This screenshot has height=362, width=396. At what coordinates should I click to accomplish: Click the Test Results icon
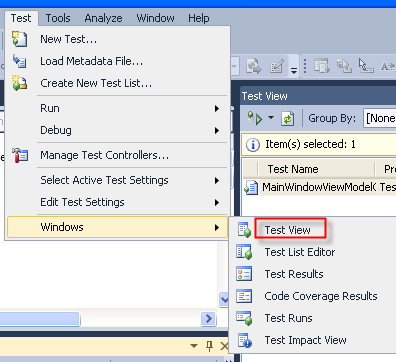244,274
